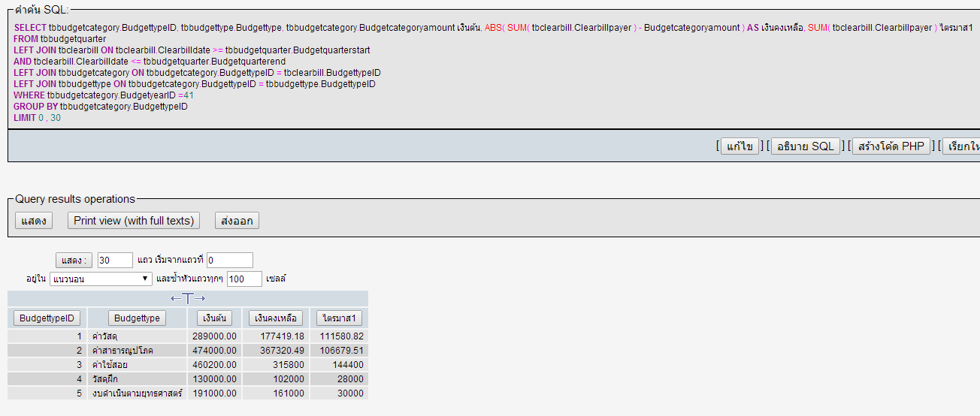This screenshot has height=416, width=980.
Task: Click the 144400 cell
Action: [339, 365]
